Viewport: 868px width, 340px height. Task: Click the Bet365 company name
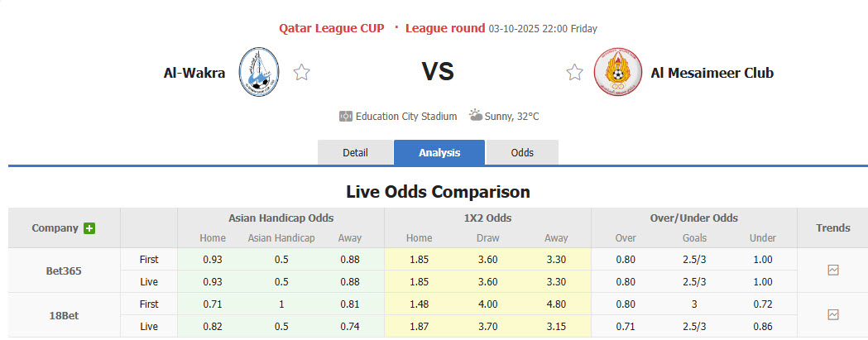(64, 271)
